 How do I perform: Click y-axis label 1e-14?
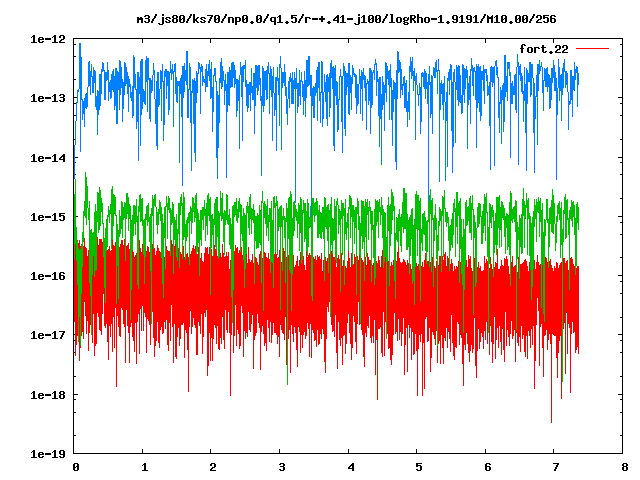(x=48, y=158)
